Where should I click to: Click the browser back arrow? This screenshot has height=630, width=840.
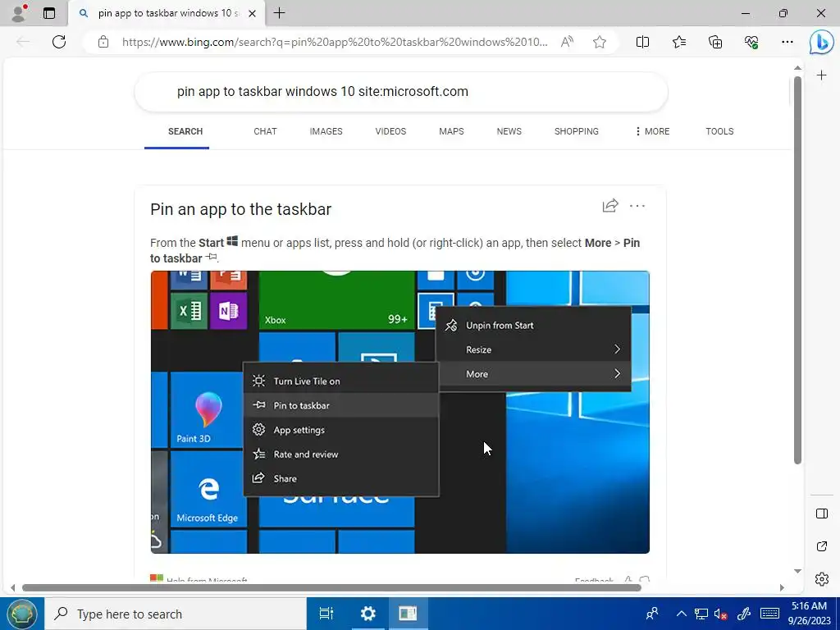point(23,42)
